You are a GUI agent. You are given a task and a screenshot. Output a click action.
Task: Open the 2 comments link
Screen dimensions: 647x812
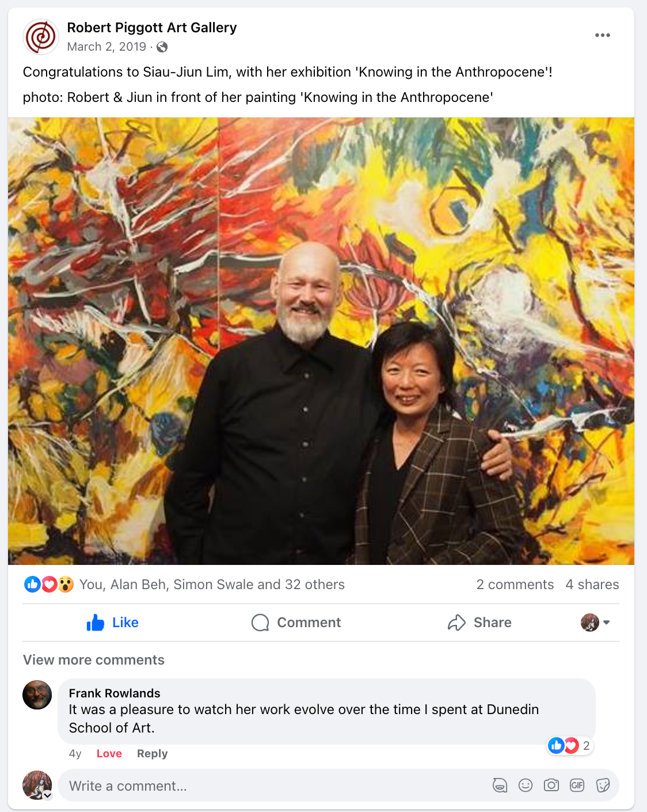(x=515, y=585)
